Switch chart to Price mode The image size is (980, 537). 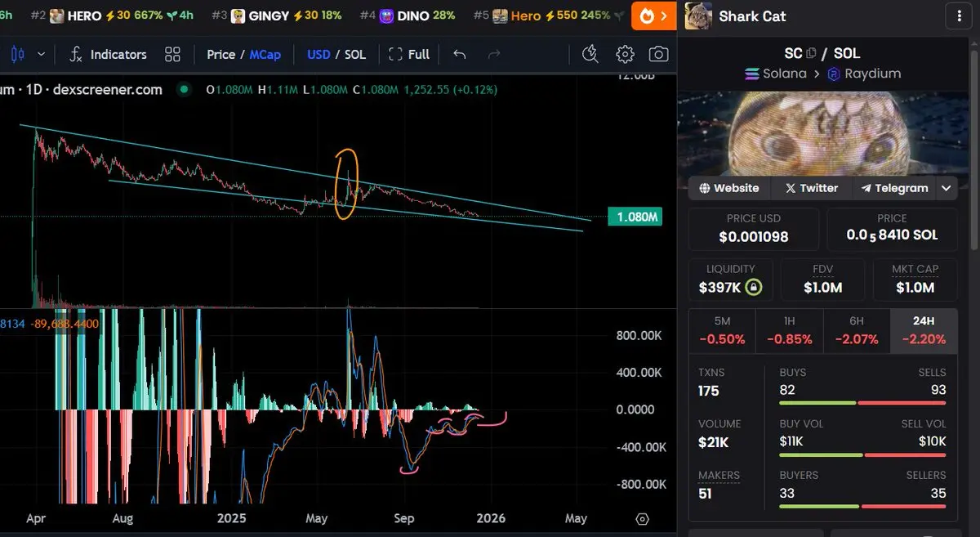pos(220,55)
